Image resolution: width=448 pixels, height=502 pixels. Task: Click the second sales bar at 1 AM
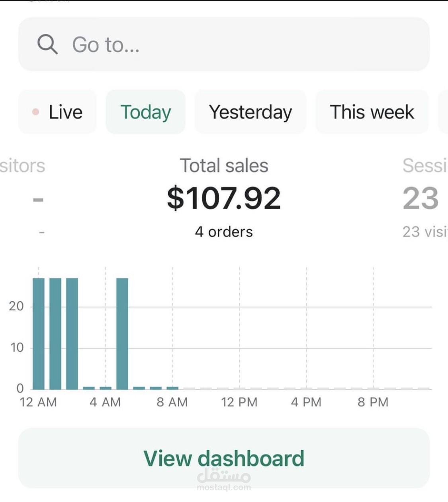[55, 334]
